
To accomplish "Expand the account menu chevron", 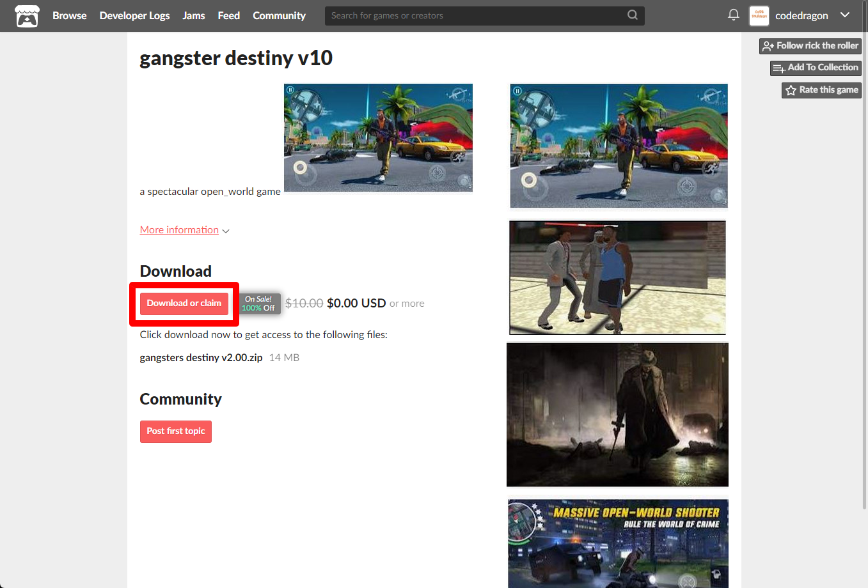I will pos(845,15).
